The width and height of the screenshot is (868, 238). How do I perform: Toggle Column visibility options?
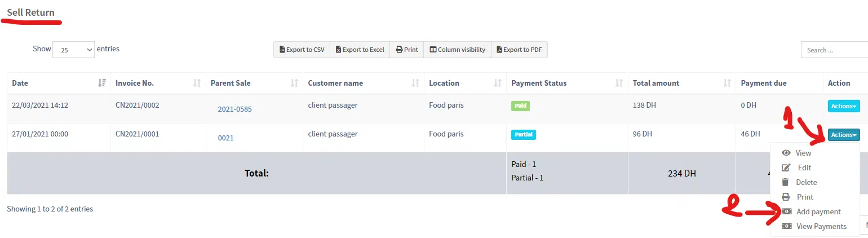click(x=457, y=50)
